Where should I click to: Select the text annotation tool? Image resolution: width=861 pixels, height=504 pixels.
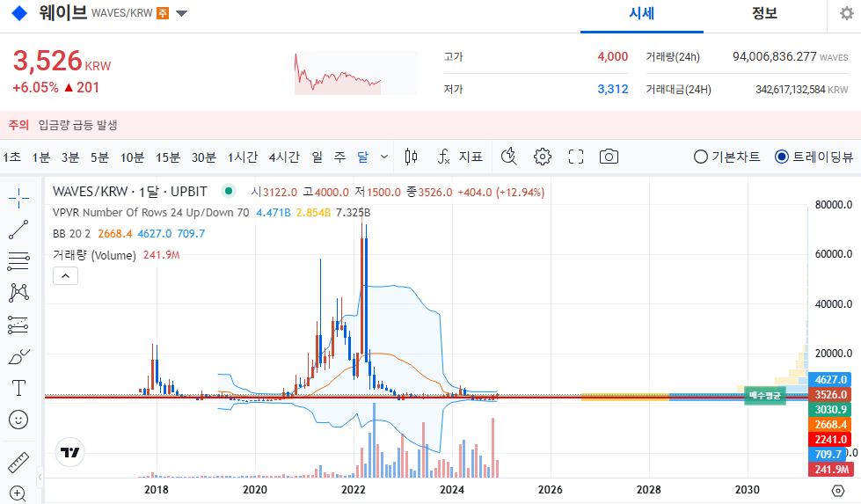(18, 388)
